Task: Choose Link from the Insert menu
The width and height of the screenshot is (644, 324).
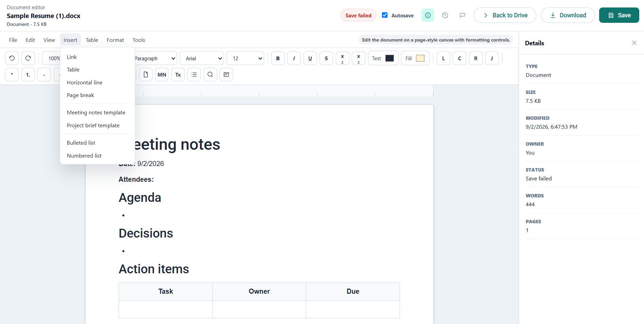Action: pos(98,57)
